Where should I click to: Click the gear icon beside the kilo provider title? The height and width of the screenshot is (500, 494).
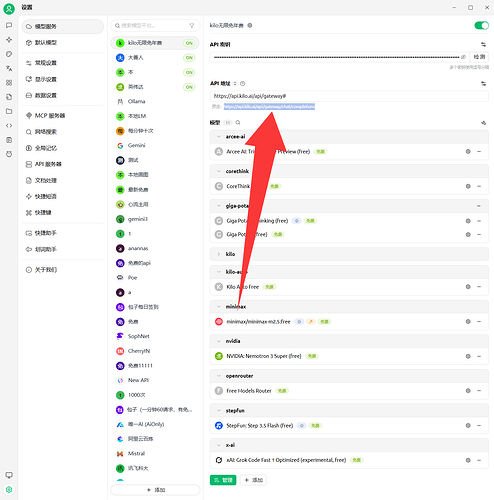(250, 25)
